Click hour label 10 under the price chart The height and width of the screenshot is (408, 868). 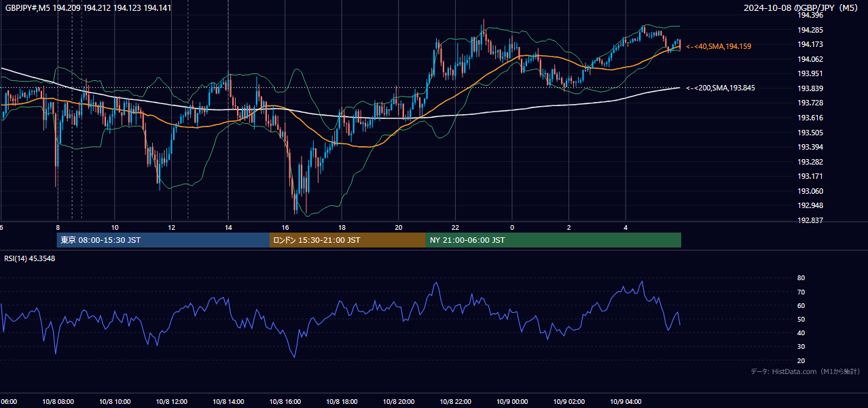click(x=115, y=228)
